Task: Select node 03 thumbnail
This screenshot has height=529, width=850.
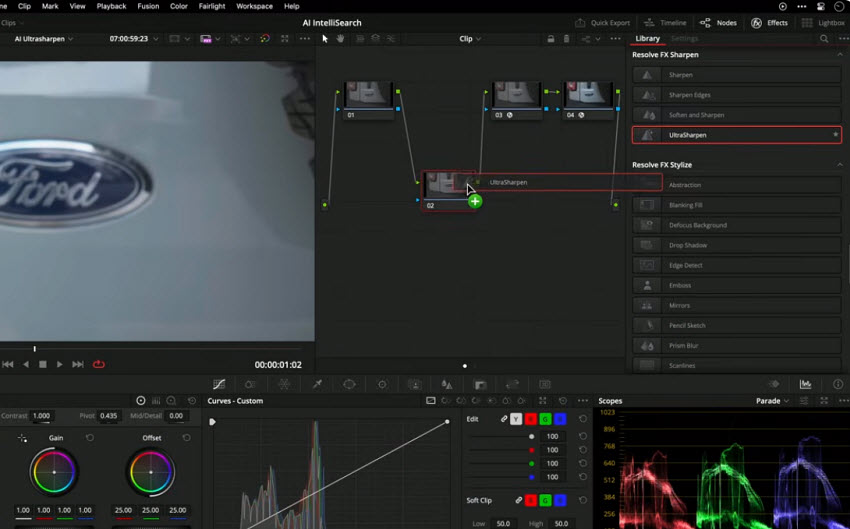Action: [x=516, y=94]
